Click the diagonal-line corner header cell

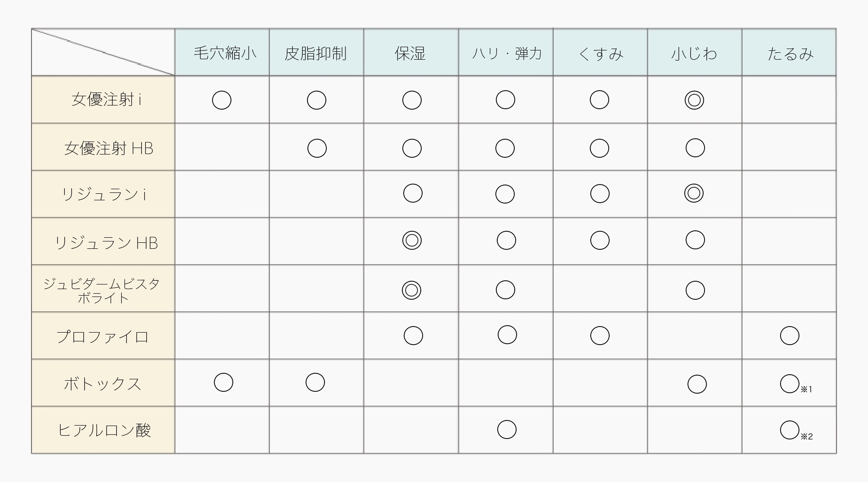point(103,52)
